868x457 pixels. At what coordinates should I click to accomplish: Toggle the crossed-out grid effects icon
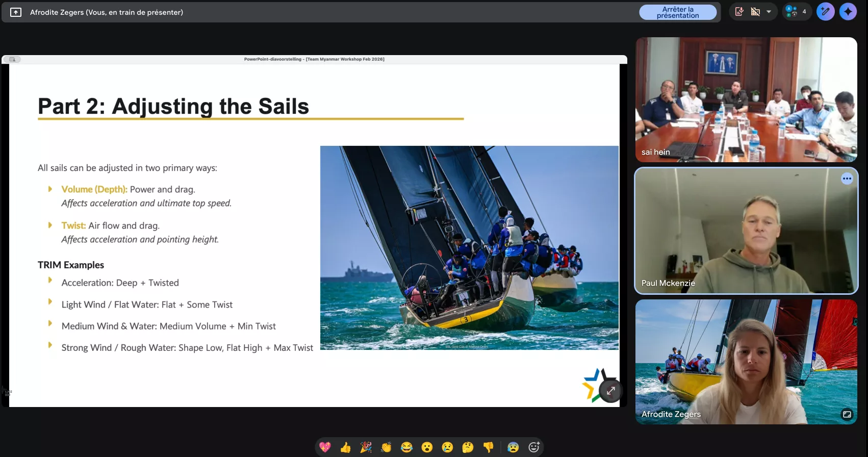tap(755, 12)
